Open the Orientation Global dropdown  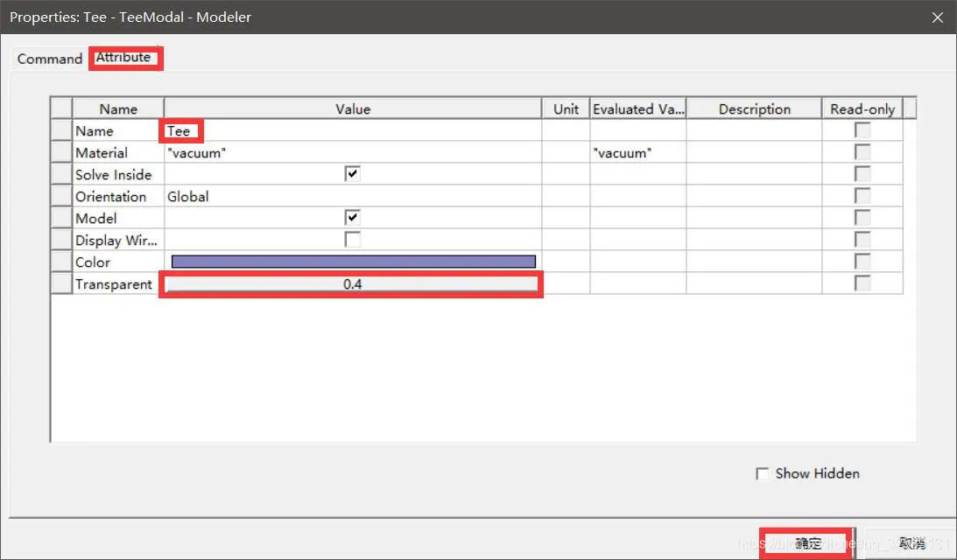pyautogui.click(x=352, y=196)
